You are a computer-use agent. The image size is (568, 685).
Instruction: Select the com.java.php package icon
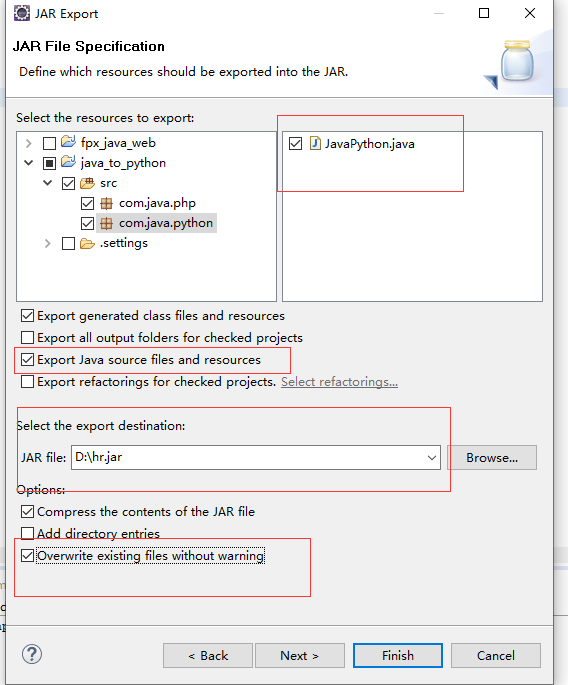[x=106, y=203]
